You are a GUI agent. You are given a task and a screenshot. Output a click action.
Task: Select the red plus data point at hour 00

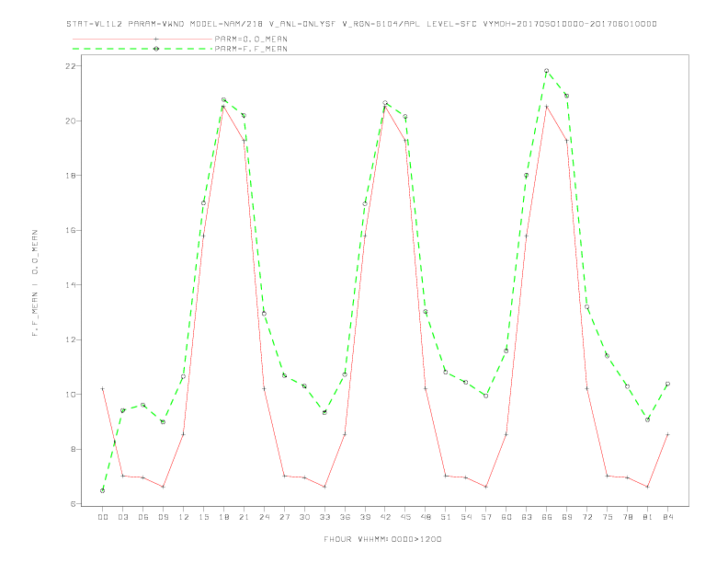click(103, 389)
